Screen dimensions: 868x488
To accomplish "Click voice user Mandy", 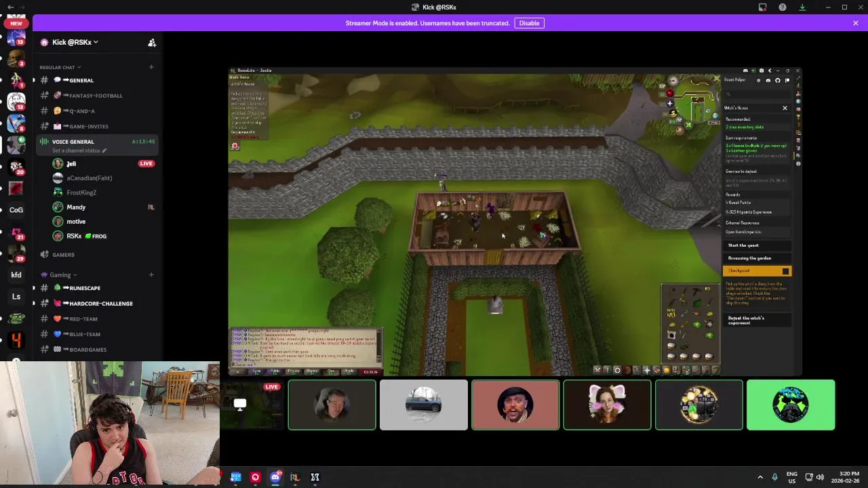I will [103, 207].
